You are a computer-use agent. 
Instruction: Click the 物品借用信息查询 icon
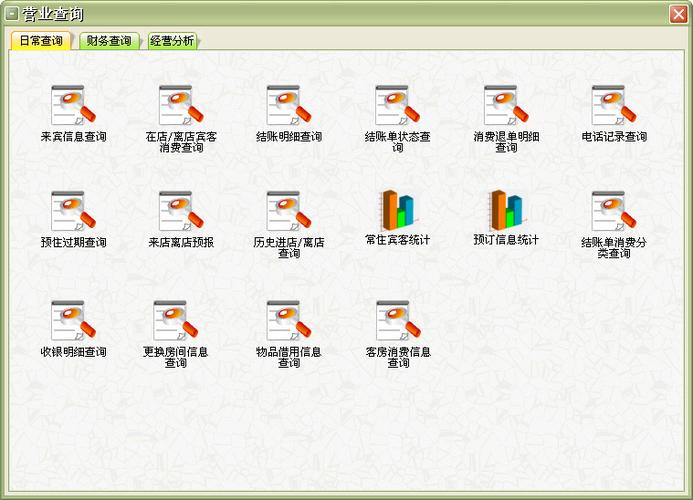click(289, 321)
